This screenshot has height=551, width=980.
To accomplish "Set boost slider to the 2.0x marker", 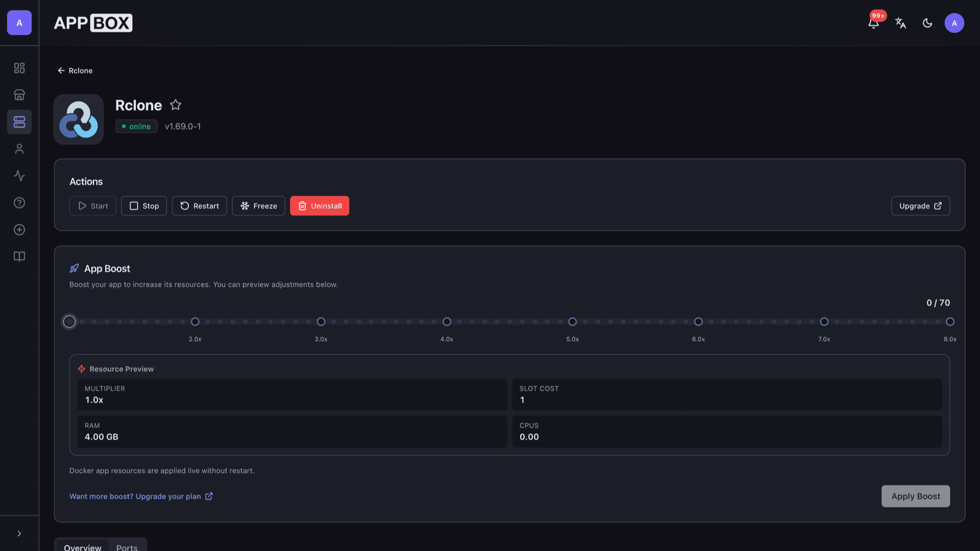I will 195,322.
